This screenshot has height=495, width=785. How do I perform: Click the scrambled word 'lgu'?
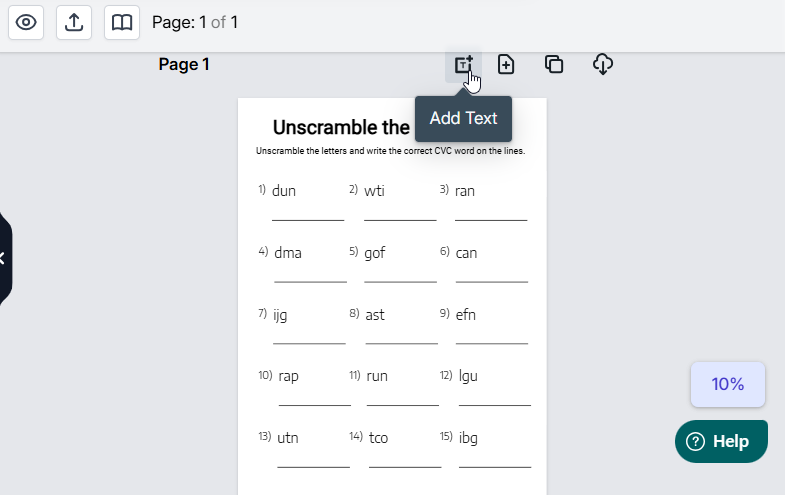coord(468,376)
